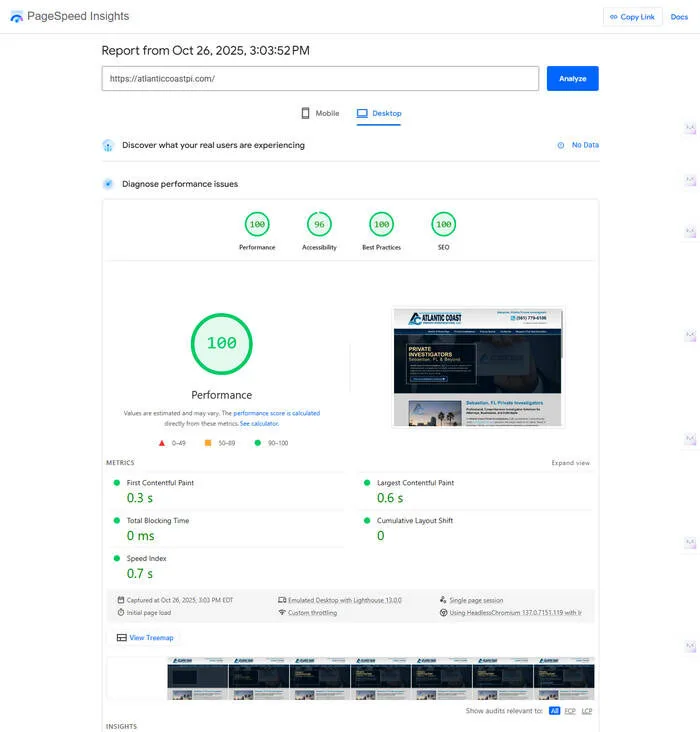Screen dimensions: 700x732
Task: Click the Copy Link button
Action: coord(632,17)
